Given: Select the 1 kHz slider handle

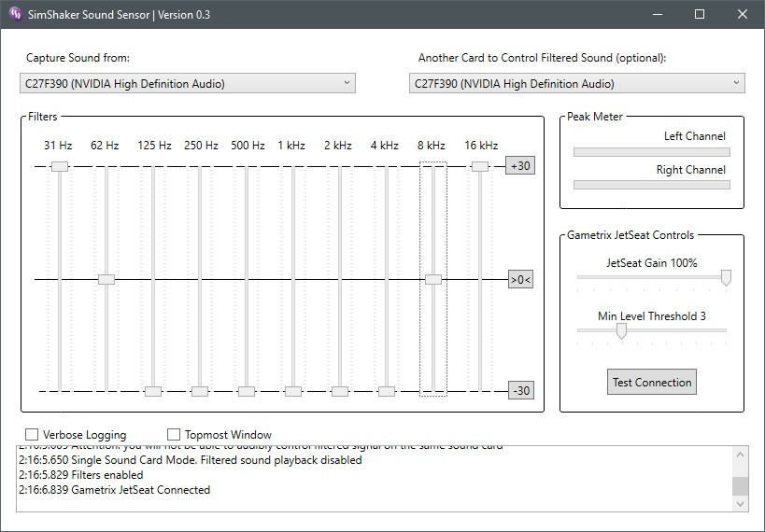Looking at the screenshot, I should (293, 391).
